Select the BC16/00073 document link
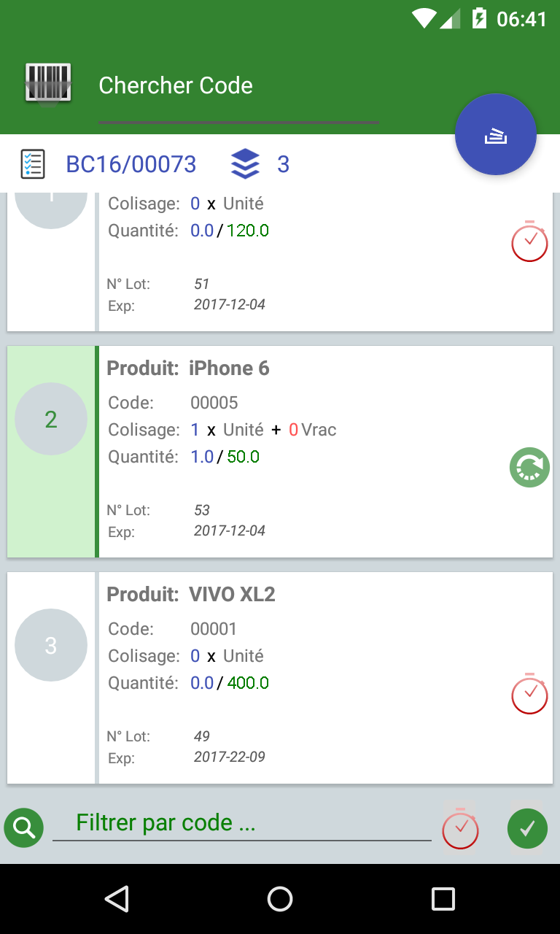Screen dimensions: 560x934 click(131, 163)
